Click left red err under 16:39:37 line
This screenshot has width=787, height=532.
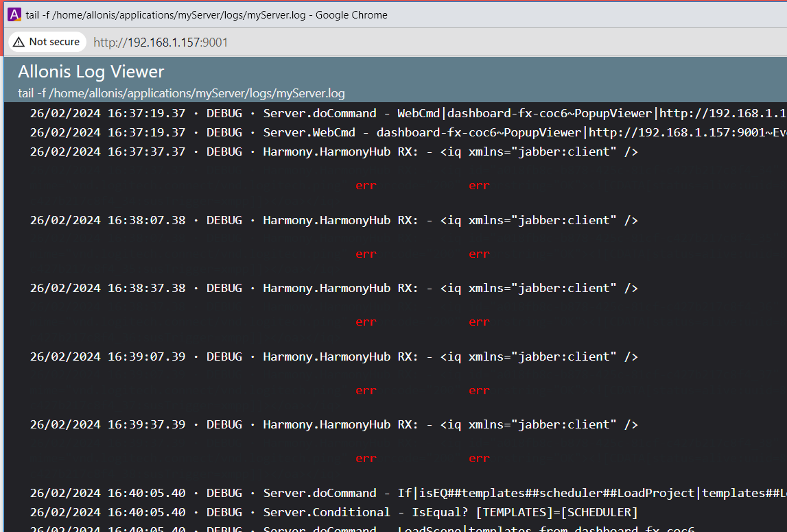pyautogui.click(x=366, y=459)
